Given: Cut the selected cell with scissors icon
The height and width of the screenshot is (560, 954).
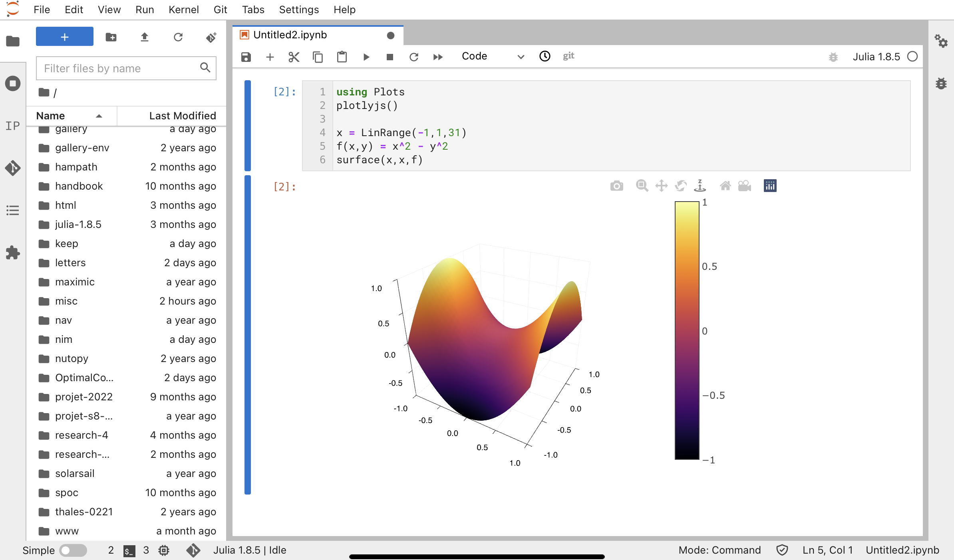Looking at the screenshot, I should (x=294, y=57).
